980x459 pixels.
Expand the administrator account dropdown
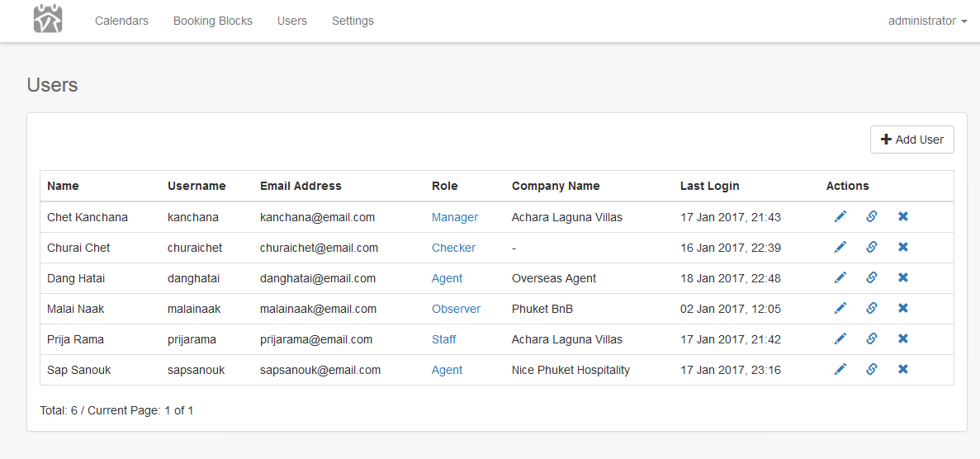tap(927, 21)
